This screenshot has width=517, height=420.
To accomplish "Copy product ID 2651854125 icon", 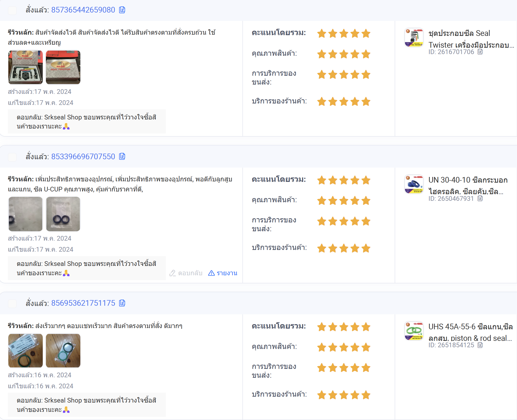I will [480, 345].
